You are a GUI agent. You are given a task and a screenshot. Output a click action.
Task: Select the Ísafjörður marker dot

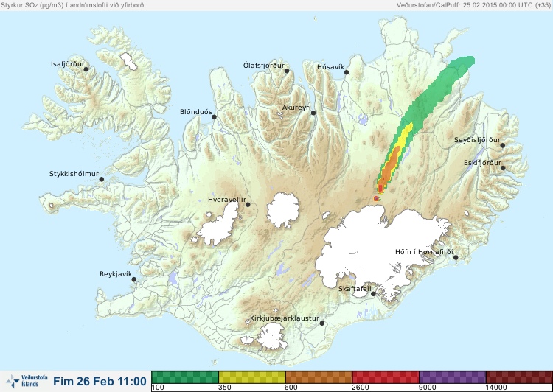click(86, 69)
